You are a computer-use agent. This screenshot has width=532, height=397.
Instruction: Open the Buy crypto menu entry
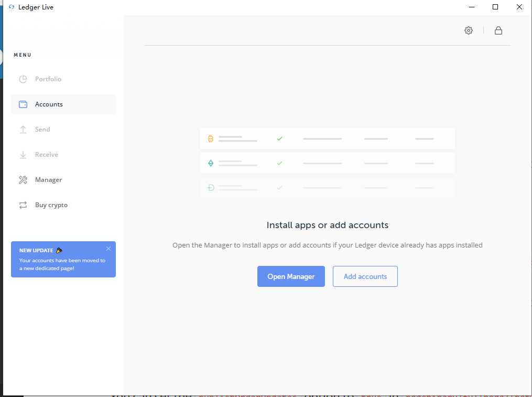click(x=51, y=205)
